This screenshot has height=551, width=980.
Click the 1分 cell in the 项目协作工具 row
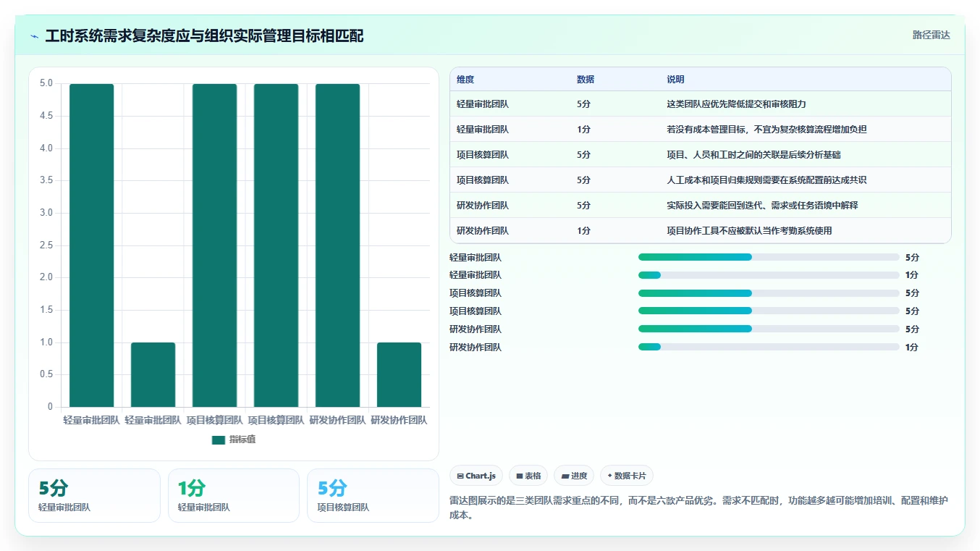(583, 231)
